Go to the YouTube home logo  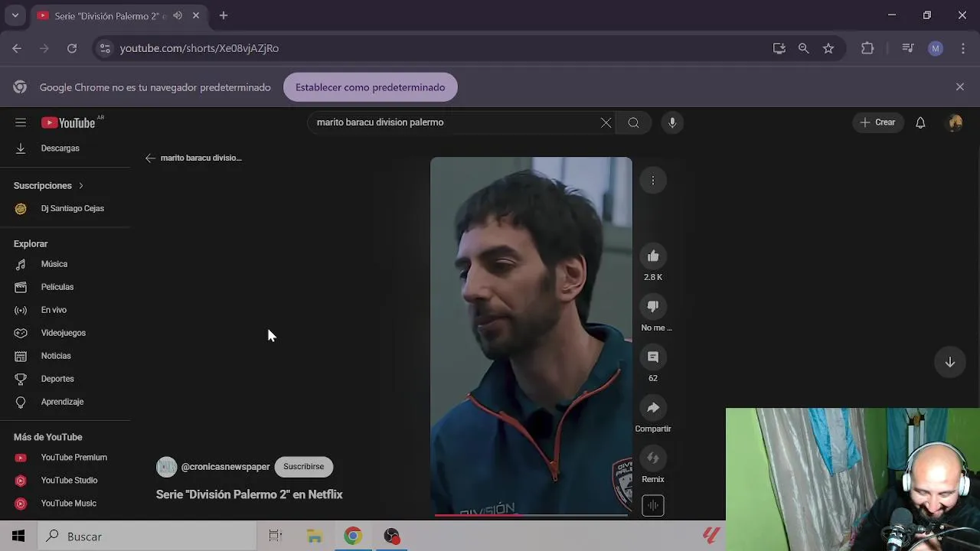coord(69,122)
